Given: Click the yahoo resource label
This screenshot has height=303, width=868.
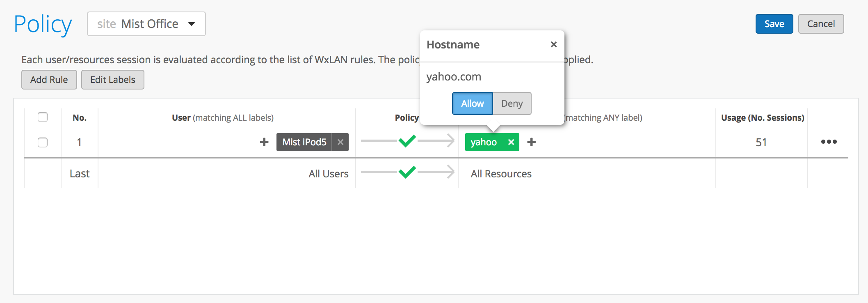Looking at the screenshot, I should (484, 142).
